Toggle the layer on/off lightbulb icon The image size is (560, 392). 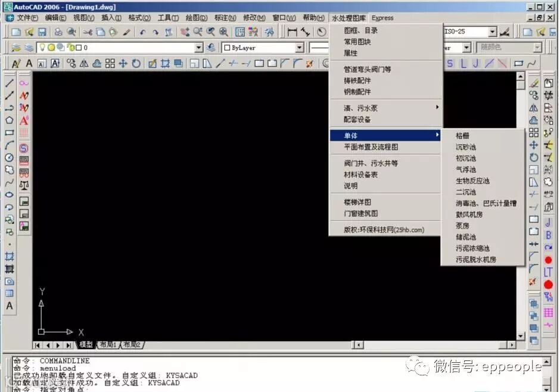(42, 47)
